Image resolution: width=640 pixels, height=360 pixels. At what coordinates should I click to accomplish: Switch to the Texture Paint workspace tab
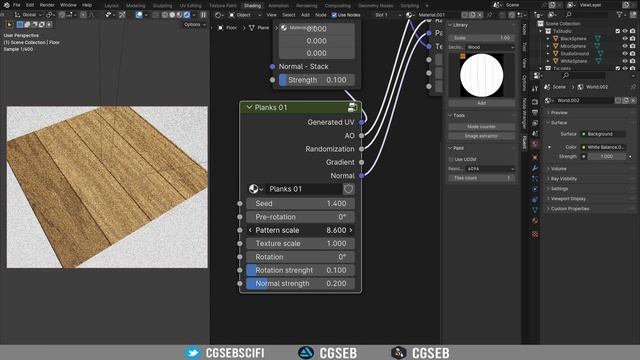pyautogui.click(x=223, y=6)
